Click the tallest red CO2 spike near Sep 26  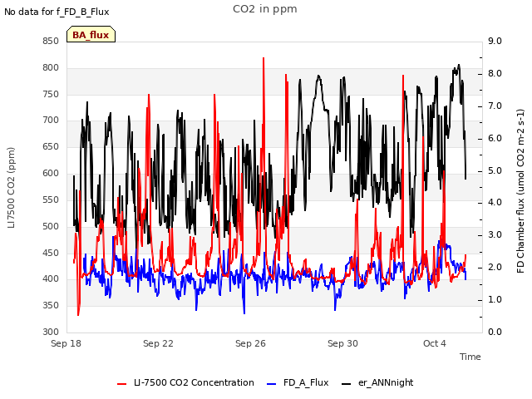coord(264,59)
